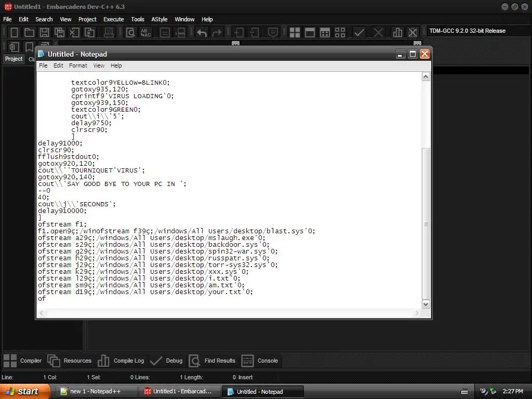Click New file icon in Dev-C++ toolbar
The image size is (532, 399).
[x=14, y=33]
